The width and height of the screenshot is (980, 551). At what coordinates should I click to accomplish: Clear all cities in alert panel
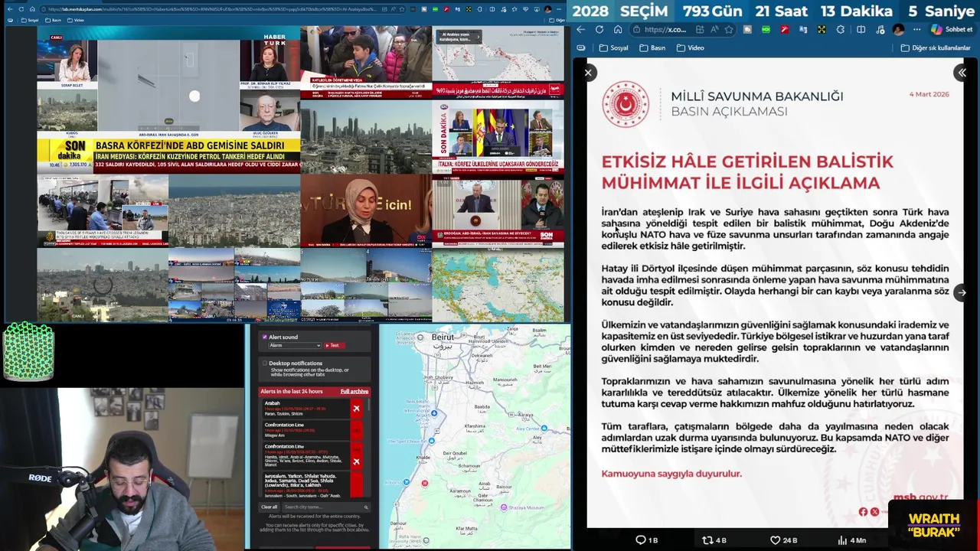[x=269, y=507]
